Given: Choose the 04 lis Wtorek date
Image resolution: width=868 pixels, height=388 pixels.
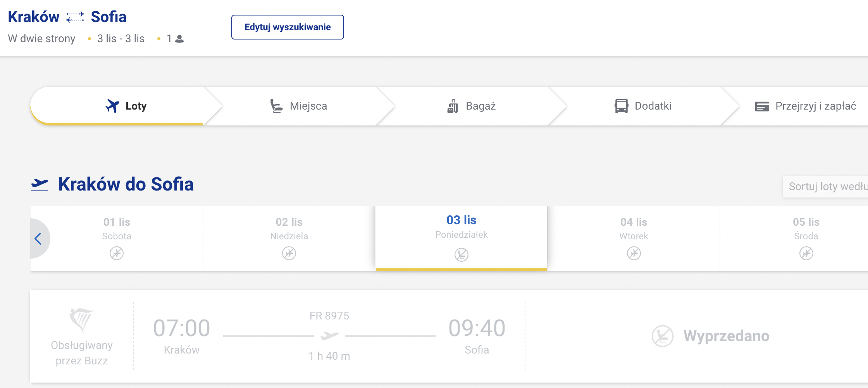Looking at the screenshot, I should [x=634, y=239].
